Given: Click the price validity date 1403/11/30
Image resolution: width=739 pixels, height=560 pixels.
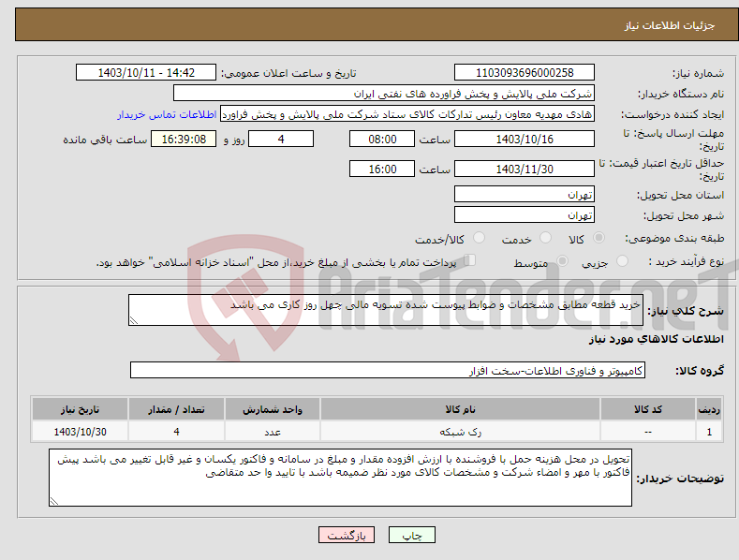Looking at the screenshot, I should pos(525,169).
